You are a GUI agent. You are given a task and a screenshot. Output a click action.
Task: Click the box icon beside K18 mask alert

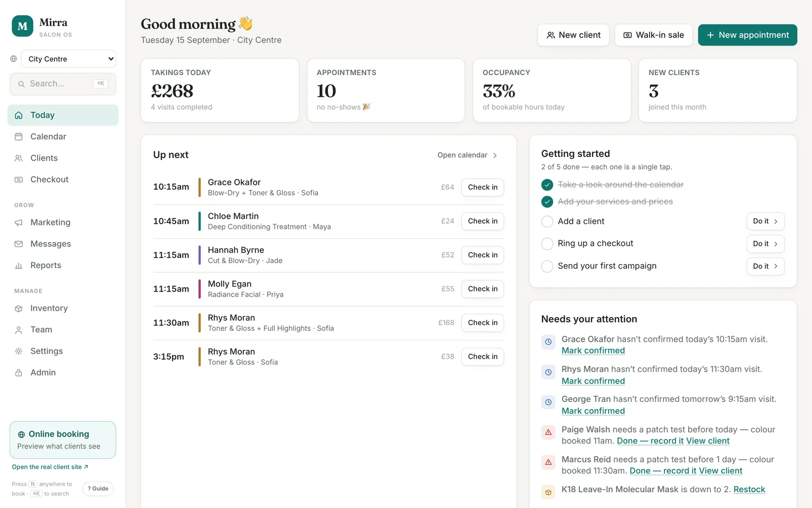point(548,492)
